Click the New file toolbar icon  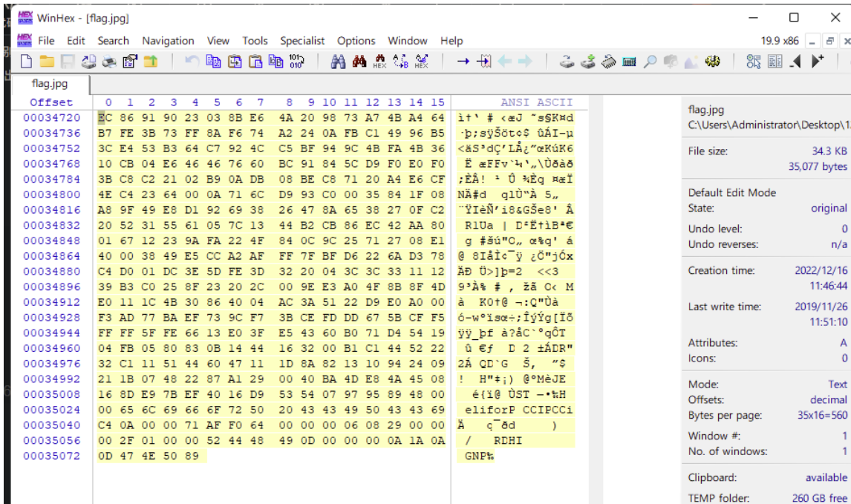26,62
